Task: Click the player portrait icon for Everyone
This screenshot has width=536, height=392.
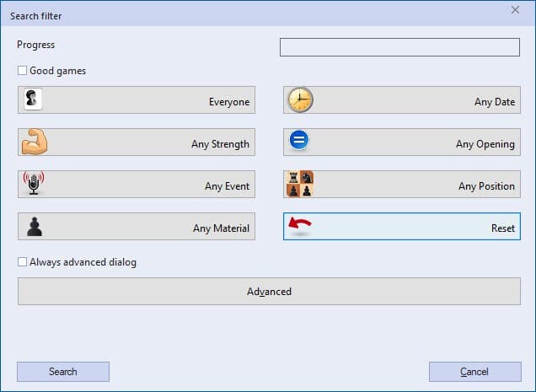Action: click(x=33, y=99)
